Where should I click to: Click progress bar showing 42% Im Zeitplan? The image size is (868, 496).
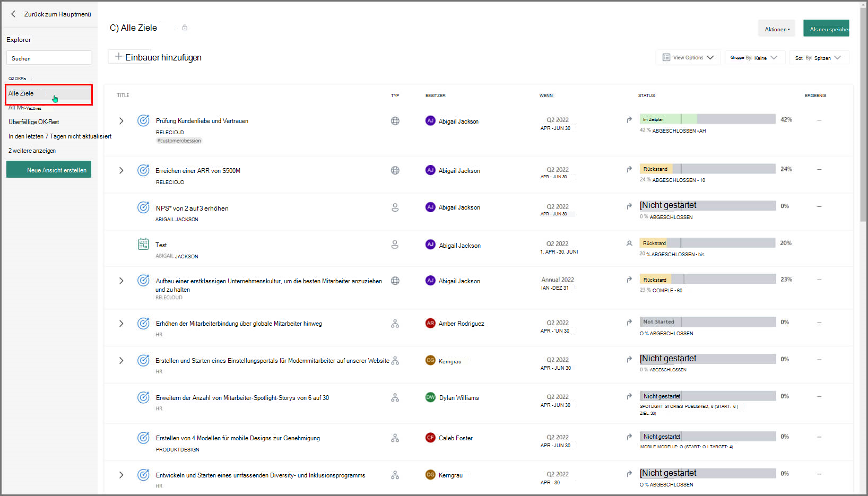pyautogui.click(x=707, y=119)
